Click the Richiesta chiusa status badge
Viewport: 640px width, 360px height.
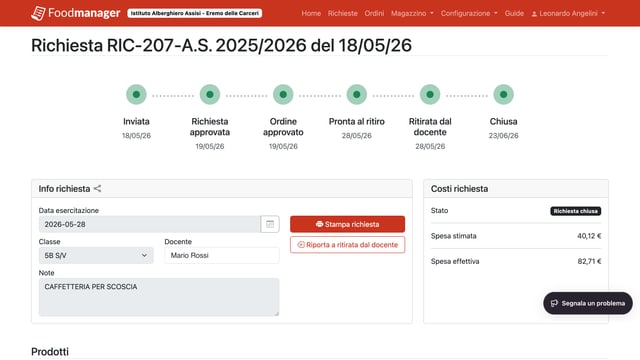coord(576,211)
